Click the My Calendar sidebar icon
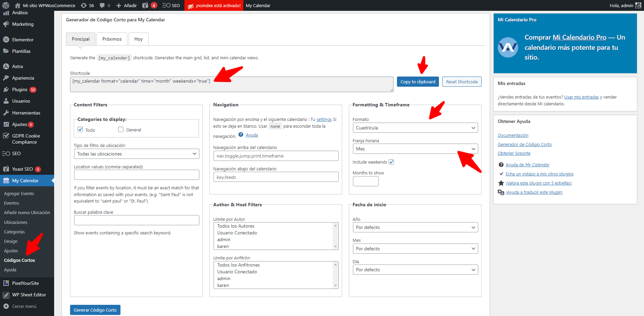The image size is (644, 316). [6, 181]
